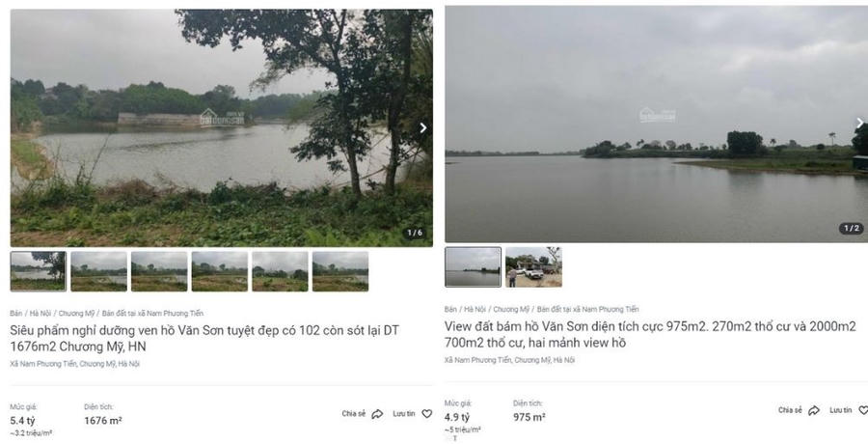868x444 pixels.
Task: Click the heart save icon on the 975m2 listing
Action: 863,410
